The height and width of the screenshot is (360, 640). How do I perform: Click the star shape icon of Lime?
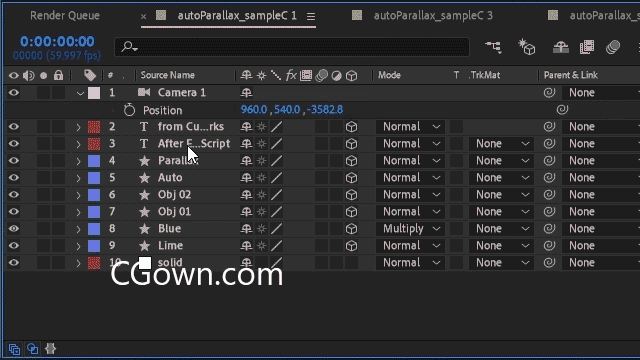click(144, 246)
